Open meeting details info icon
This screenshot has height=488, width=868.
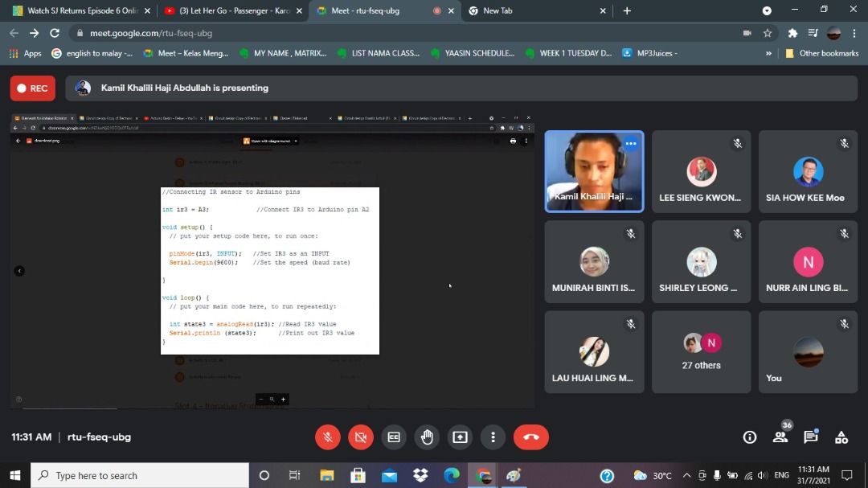[750, 437]
